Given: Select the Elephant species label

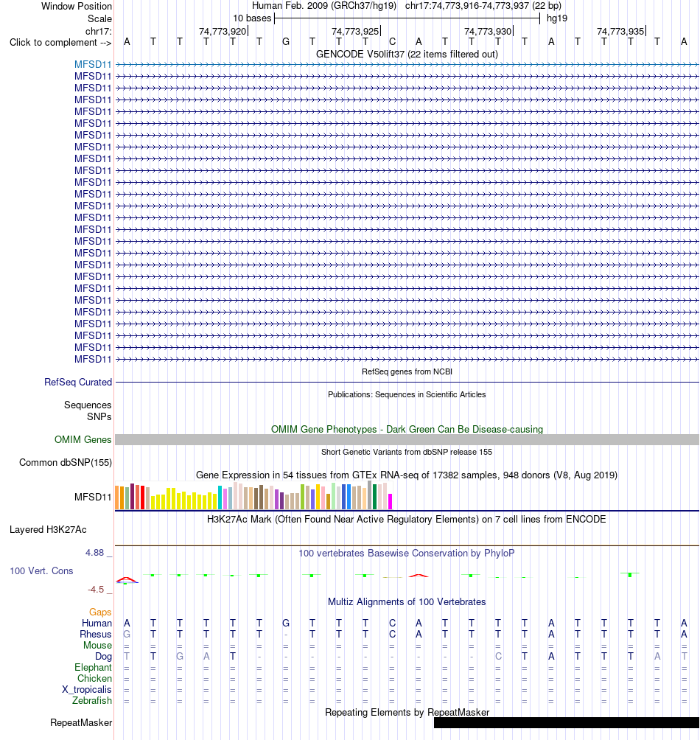Looking at the screenshot, I should [93, 667].
